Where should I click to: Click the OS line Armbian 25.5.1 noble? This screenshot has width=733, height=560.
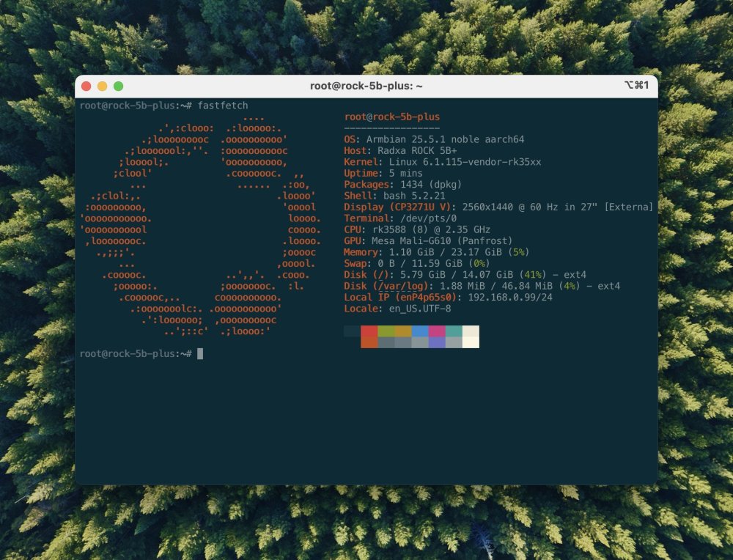coord(434,139)
